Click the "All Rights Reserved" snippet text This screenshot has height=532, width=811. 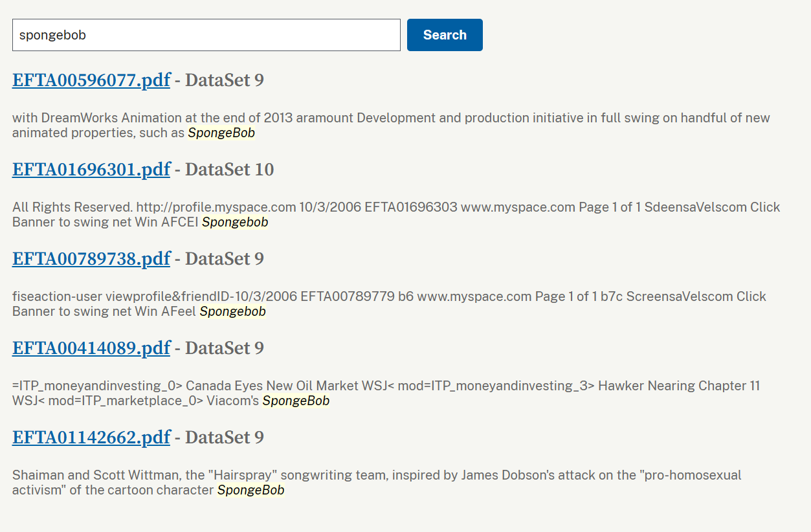point(396,215)
